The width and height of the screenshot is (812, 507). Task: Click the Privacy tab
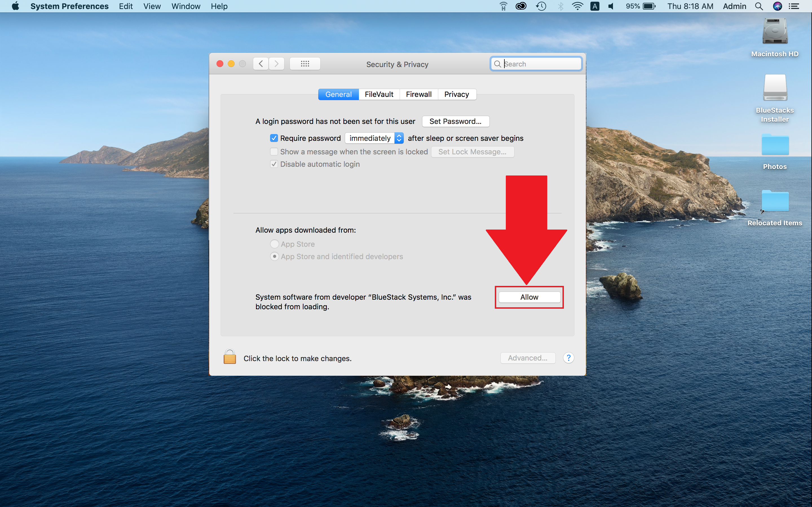click(x=456, y=94)
